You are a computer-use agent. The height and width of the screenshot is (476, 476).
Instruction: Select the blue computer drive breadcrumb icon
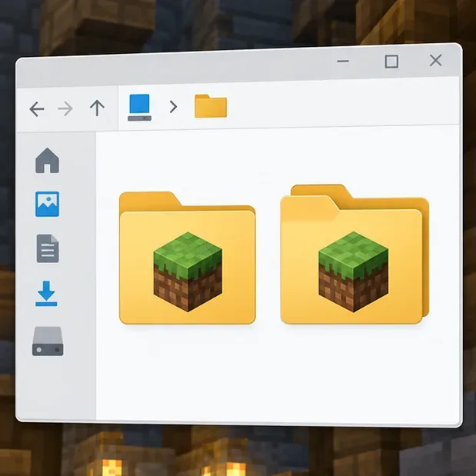tap(140, 108)
